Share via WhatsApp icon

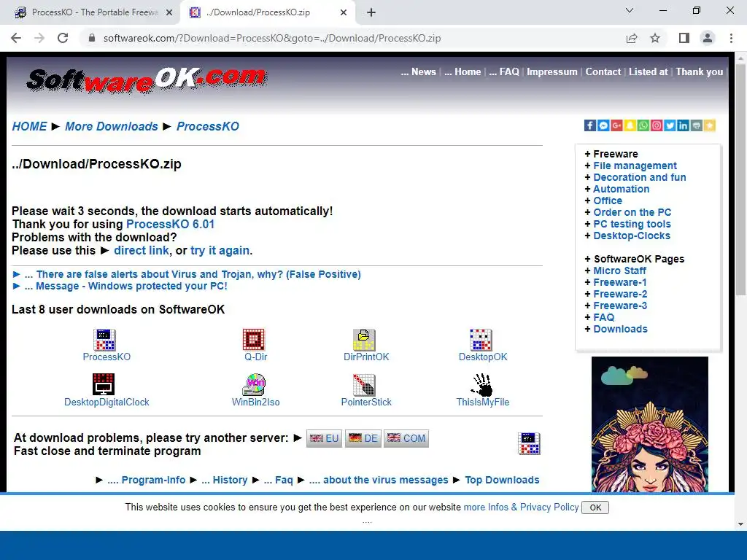pyautogui.click(x=643, y=125)
